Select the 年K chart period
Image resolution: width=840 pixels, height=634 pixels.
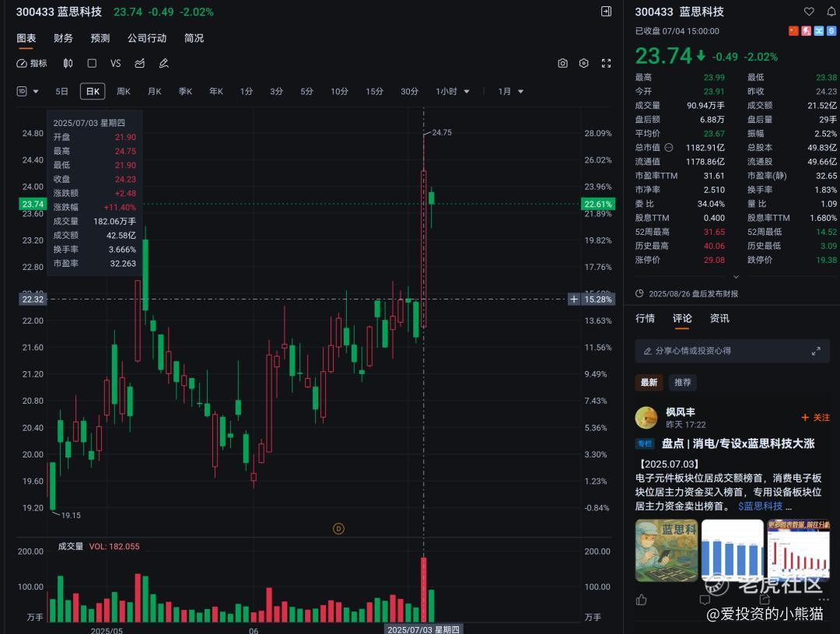(216, 92)
